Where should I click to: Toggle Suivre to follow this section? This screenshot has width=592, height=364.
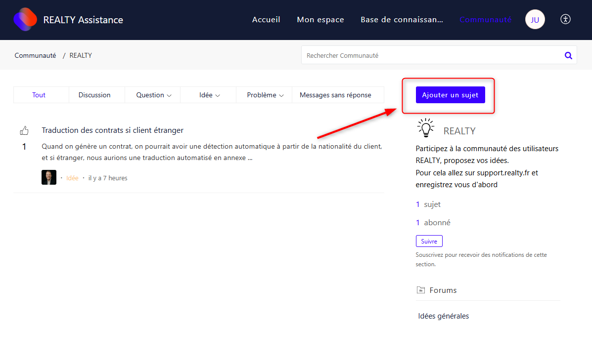click(x=429, y=241)
